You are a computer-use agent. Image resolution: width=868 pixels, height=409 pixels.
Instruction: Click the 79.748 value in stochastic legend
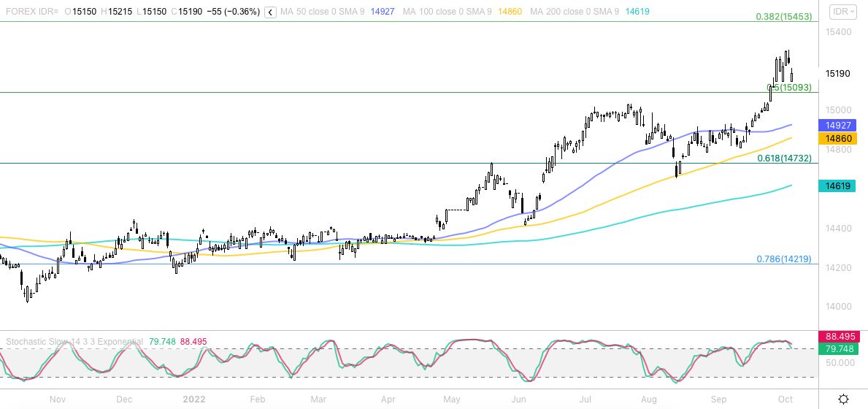click(x=163, y=342)
